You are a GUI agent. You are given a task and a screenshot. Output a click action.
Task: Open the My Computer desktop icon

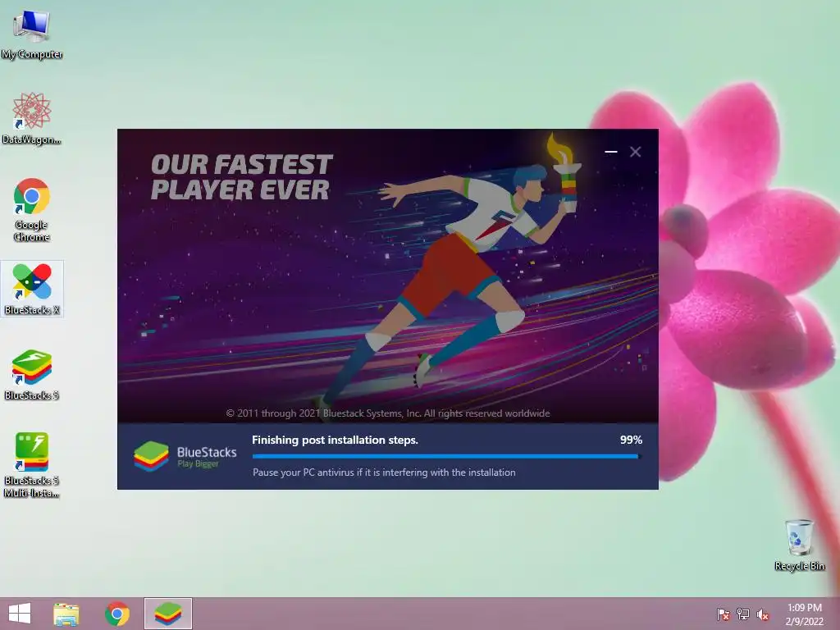pos(32,34)
